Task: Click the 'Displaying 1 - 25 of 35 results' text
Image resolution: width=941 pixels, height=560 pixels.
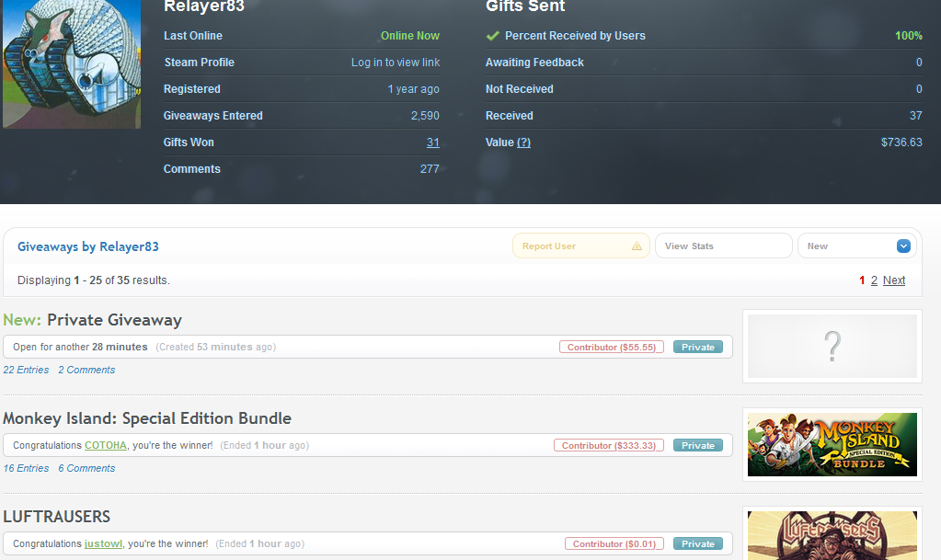Action: pyautogui.click(x=94, y=280)
